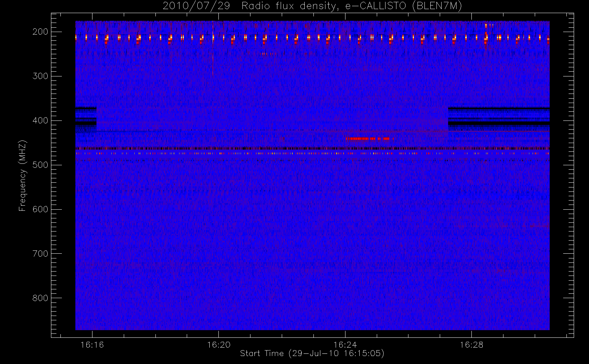Click the 600 frequency tick label
Viewport: 589px width, 364px height.
pos(40,209)
